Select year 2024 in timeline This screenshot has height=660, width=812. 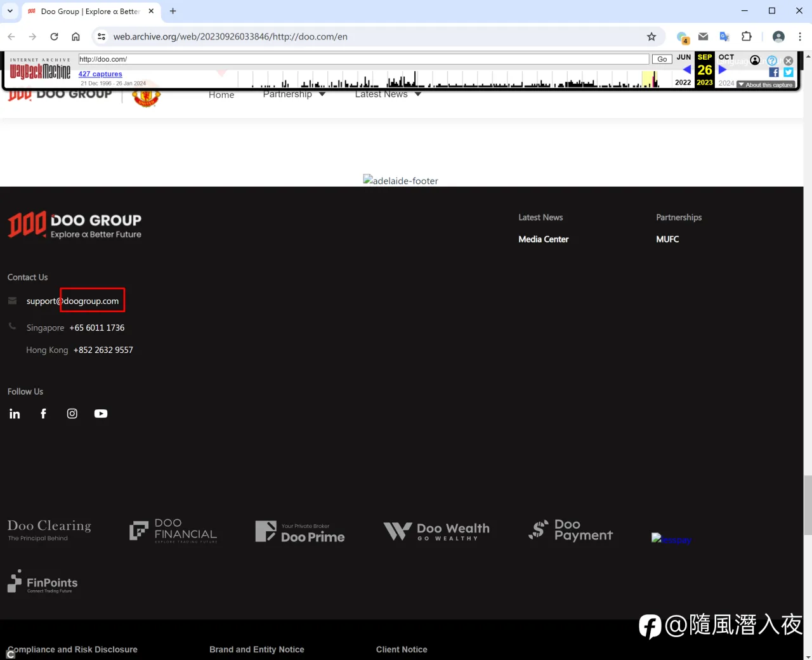coord(726,83)
